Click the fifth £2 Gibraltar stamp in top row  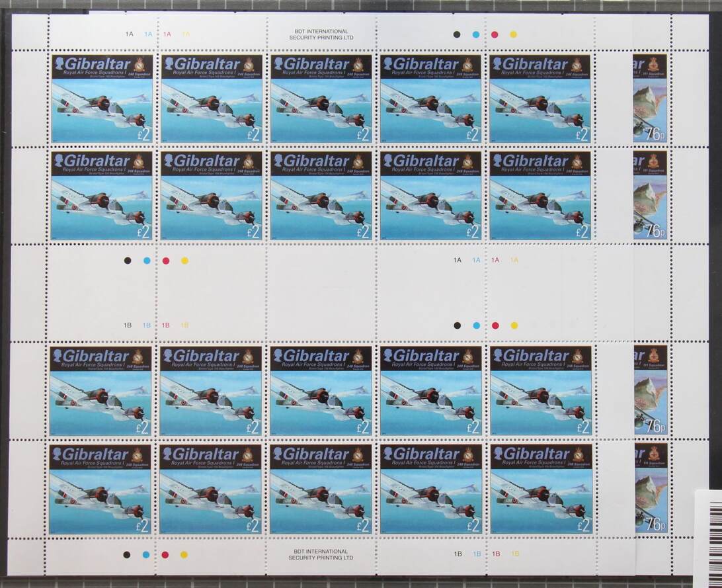(540, 99)
